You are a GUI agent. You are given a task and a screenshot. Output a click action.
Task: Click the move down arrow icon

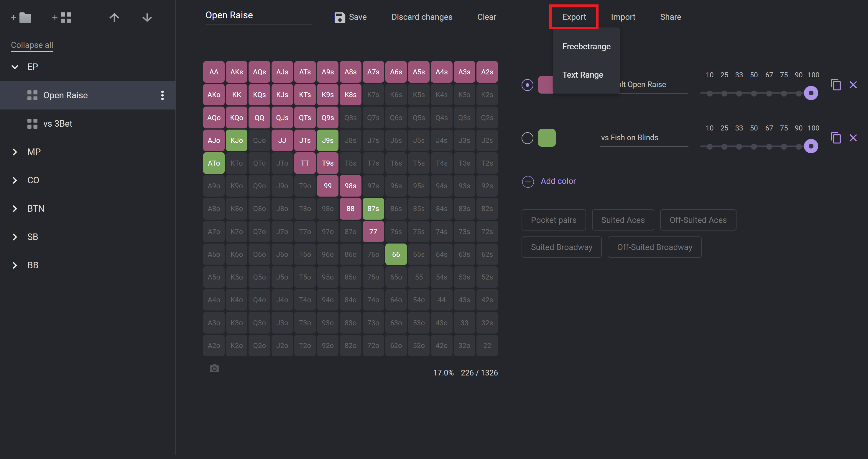147,17
